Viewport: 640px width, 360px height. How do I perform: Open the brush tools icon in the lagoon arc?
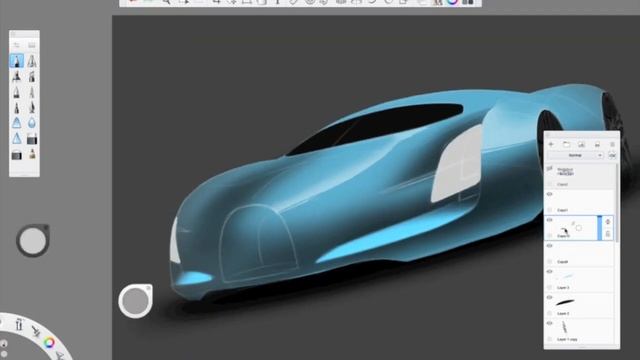click(19, 324)
